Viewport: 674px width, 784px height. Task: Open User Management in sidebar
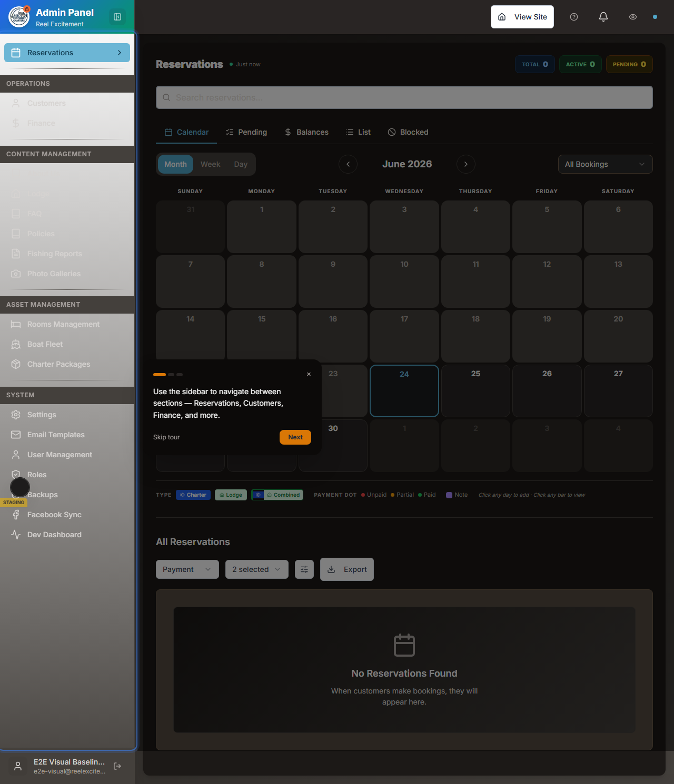point(67,455)
